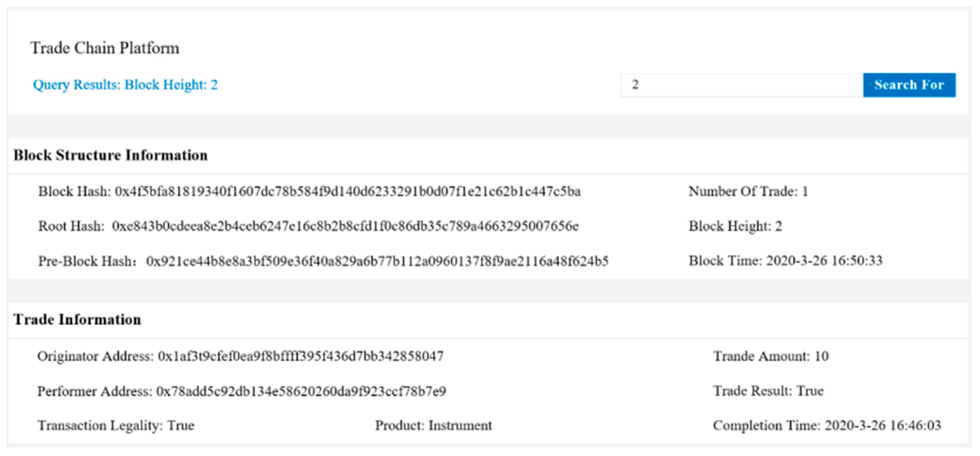Click the Block Time timestamp
980x456 pixels.
[785, 261]
